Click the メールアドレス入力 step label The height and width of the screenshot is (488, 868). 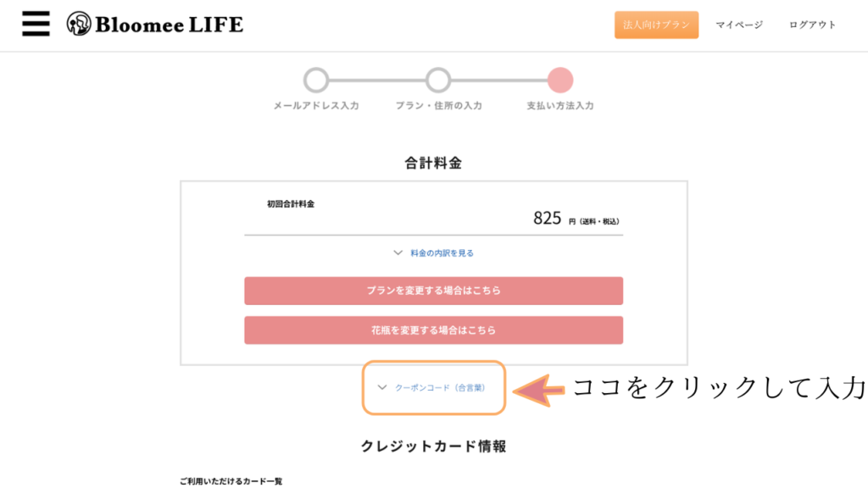316,106
